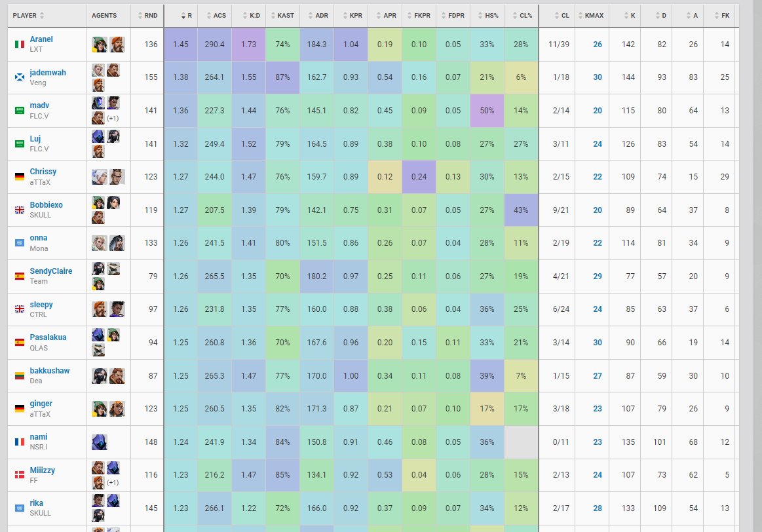Screen dimensions: 762x532
Task: Open onna player profile
Action: pos(39,238)
